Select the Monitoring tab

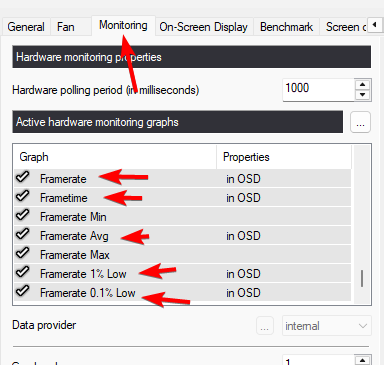coord(123,25)
